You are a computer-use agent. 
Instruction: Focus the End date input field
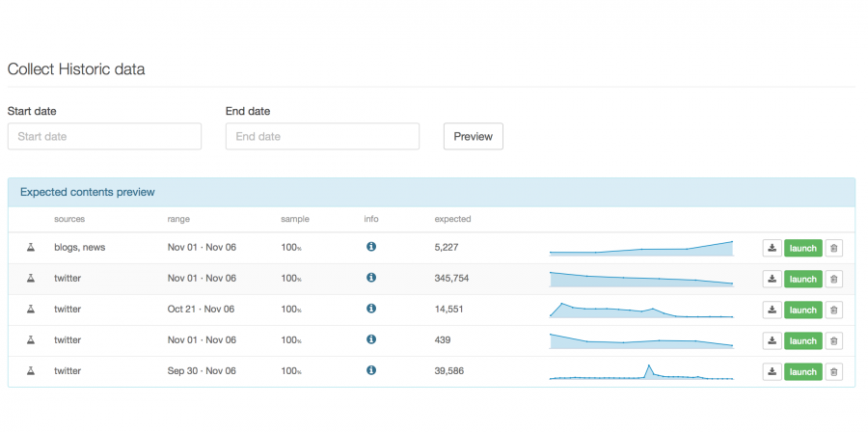click(322, 136)
